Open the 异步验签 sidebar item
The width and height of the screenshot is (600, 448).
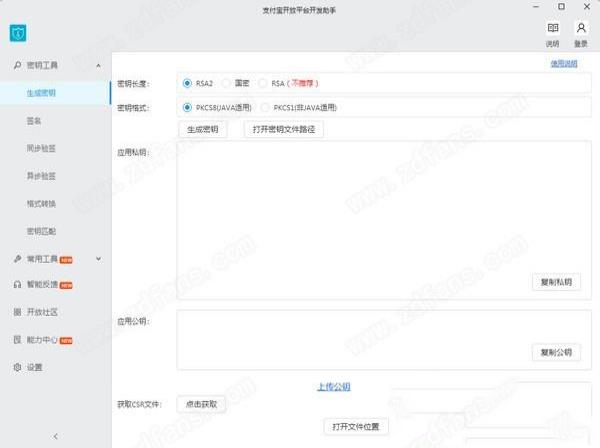41,176
